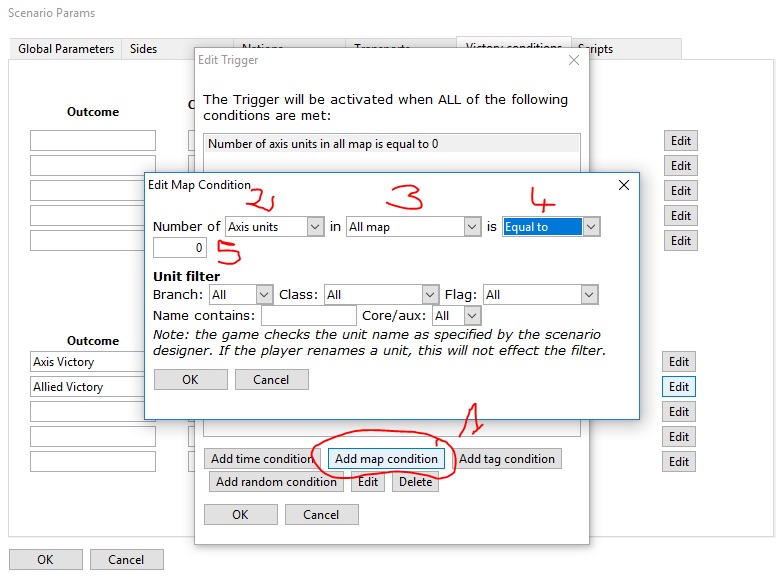This screenshot has height=587, width=782.
Task: Click the Name contains text field
Action: click(x=308, y=316)
